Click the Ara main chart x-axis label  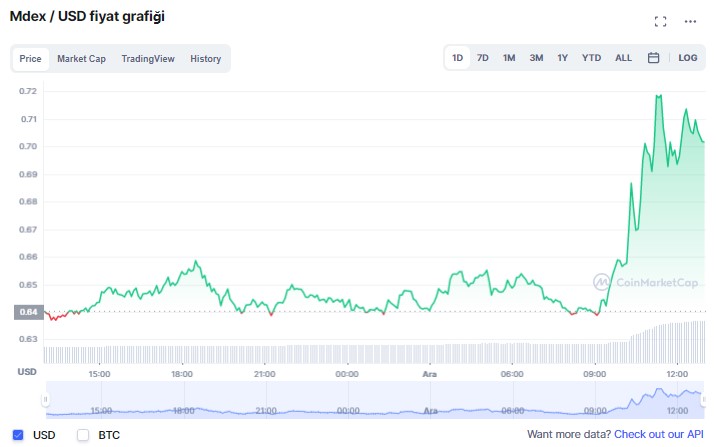pos(429,374)
